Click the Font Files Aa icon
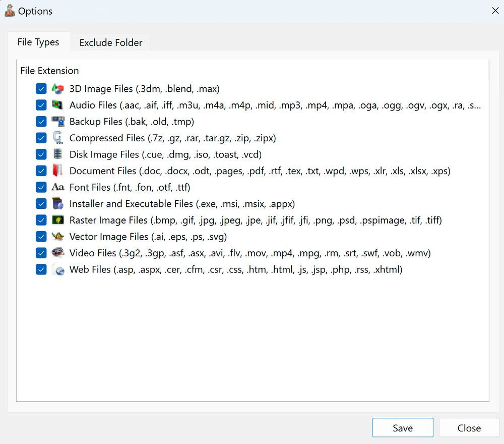This screenshot has height=444, width=504. point(57,187)
